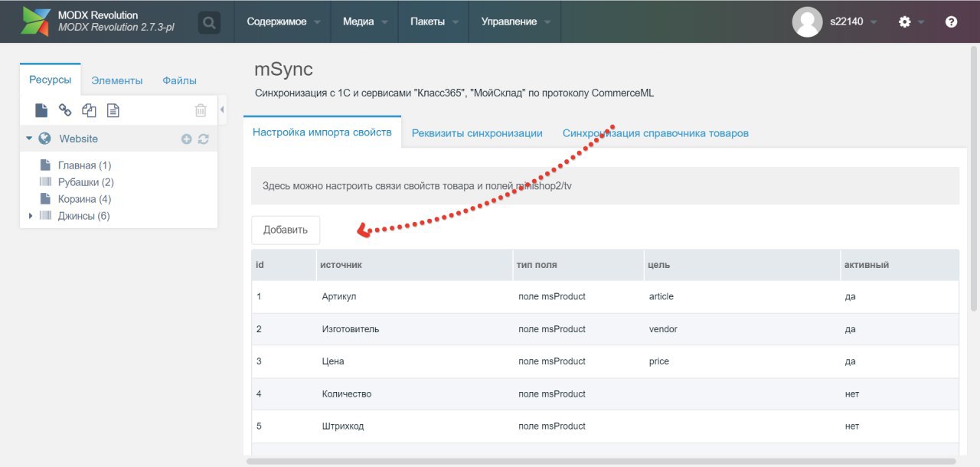Create new static resource icon
This screenshot has width=980, height=467.
click(113, 110)
